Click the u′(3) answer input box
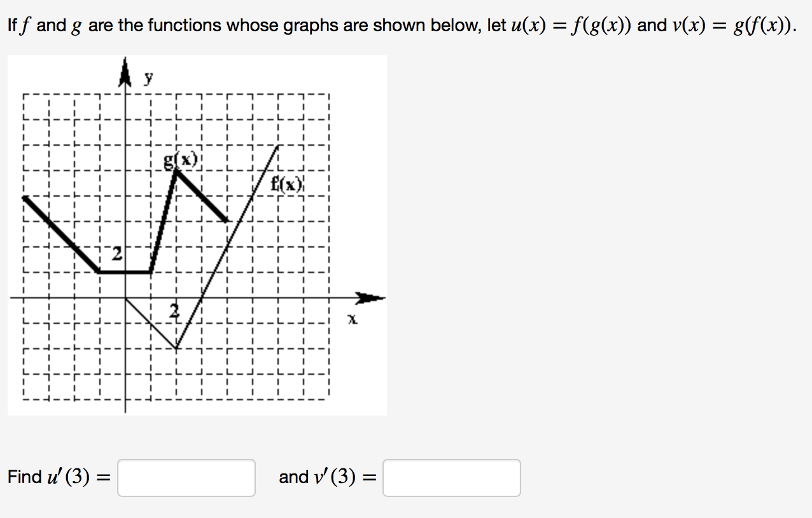This screenshot has height=518, width=812. (x=186, y=478)
